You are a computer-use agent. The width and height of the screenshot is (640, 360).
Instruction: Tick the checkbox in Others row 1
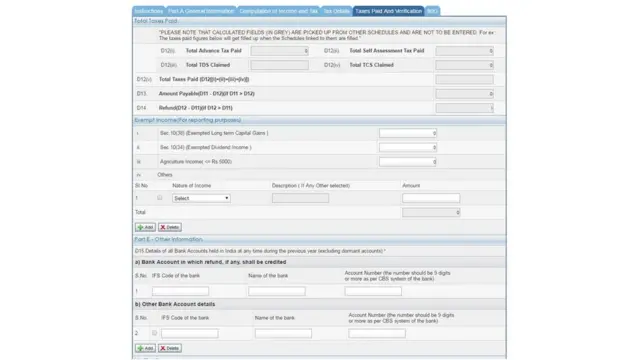[x=160, y=198]
